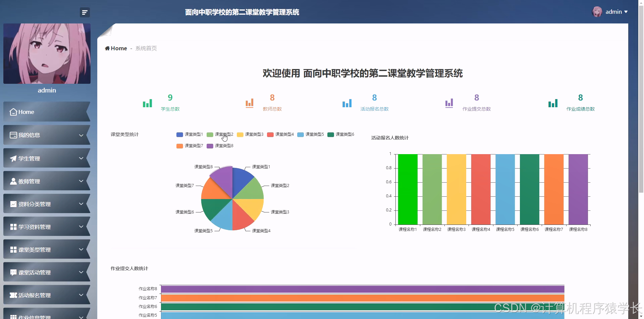Open the admin user dropdown arrow
This screenshot has width=644, height=319.
pos(626,12)
